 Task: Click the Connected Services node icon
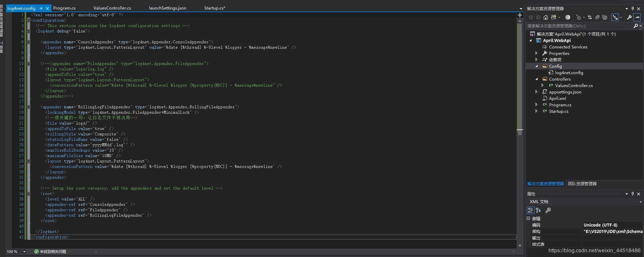click(x=545, y=47)
